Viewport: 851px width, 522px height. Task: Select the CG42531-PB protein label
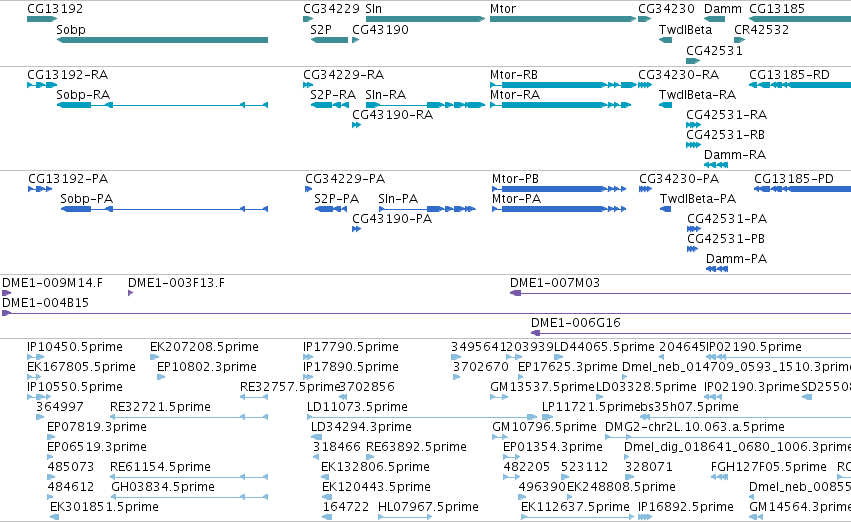726,239
